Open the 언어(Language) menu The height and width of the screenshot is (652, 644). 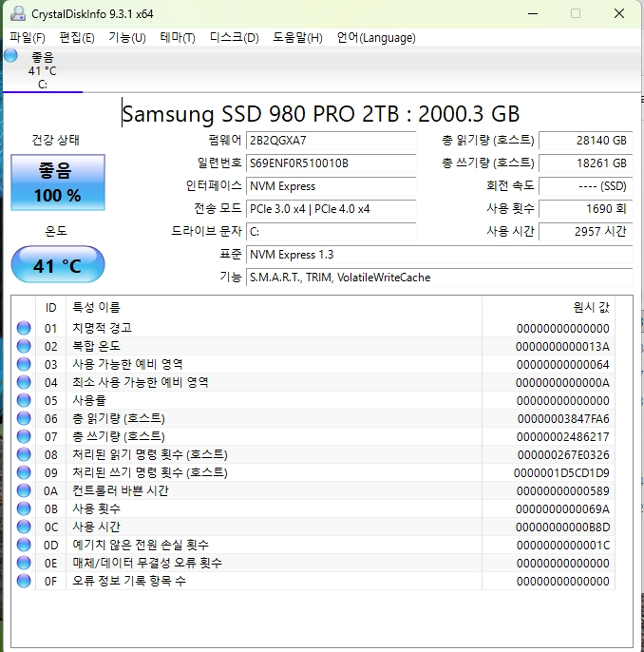click(x=376, y=38)
